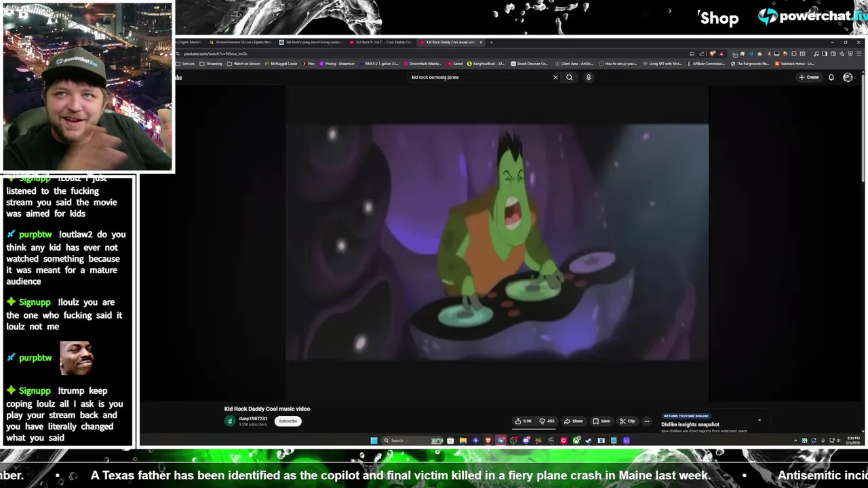
Task: Click in the YouTube search field
Action: (x=479, y=77)
